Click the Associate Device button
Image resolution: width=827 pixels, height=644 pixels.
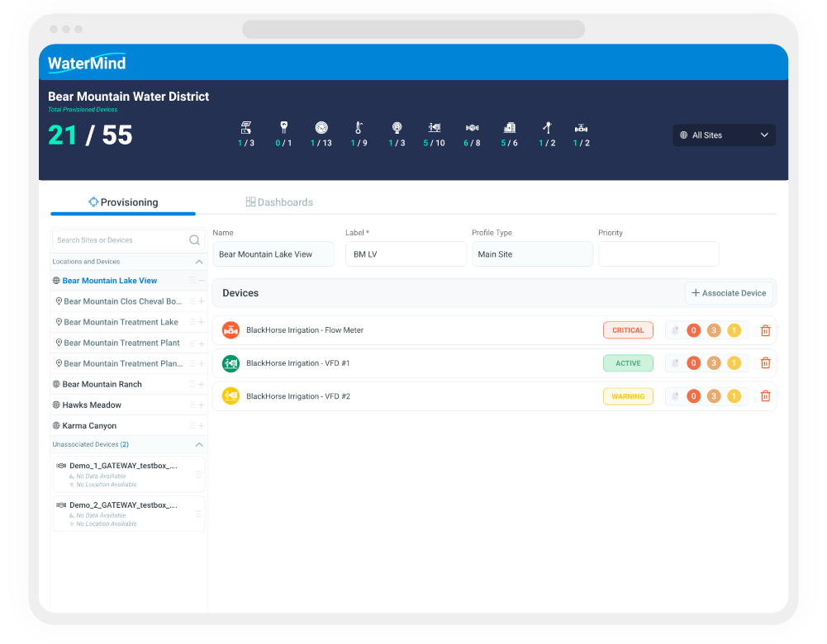[729, 293]
